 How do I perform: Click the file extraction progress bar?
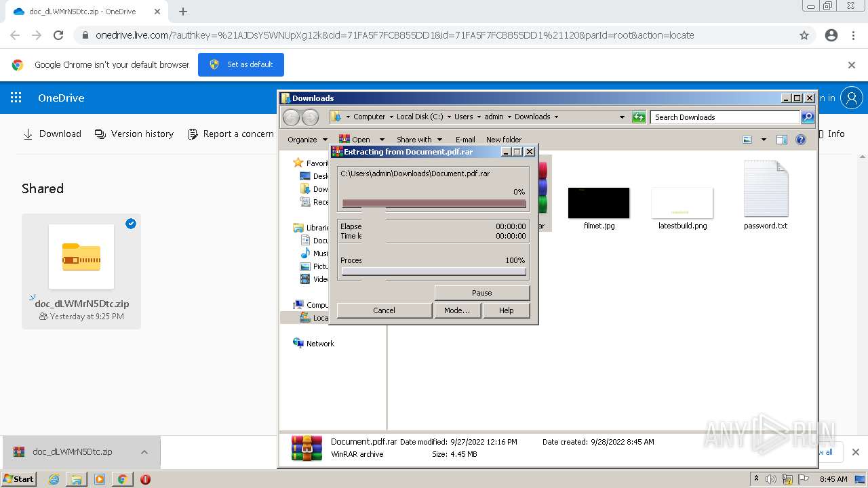[434, 203]
